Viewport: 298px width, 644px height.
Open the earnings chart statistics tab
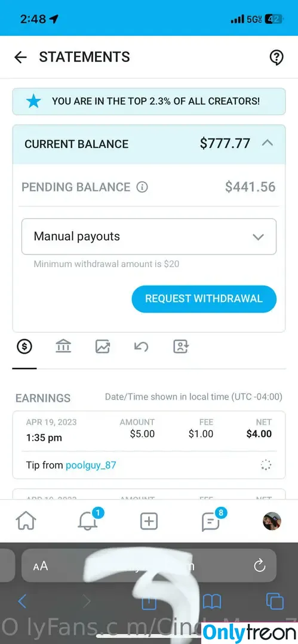(103, 346)
